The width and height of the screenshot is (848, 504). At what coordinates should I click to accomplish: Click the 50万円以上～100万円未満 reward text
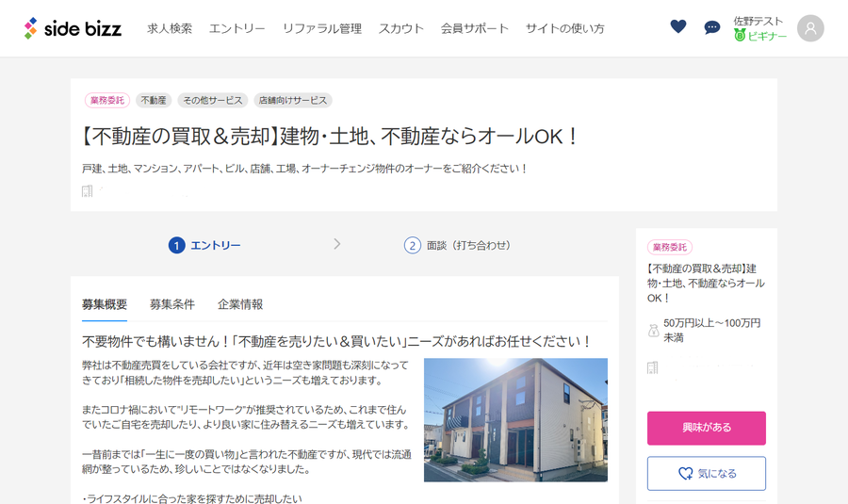[x=711, y=330]
